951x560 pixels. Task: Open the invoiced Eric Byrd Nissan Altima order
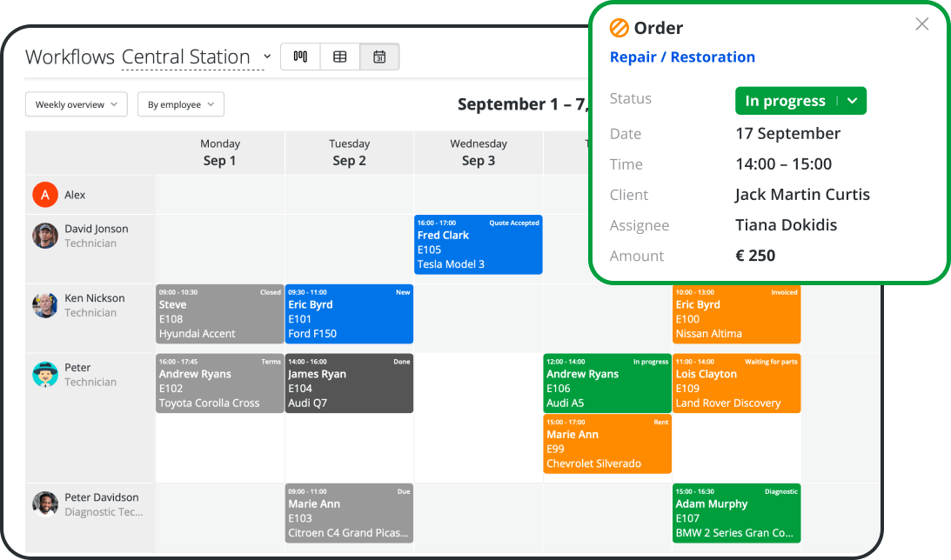tap(736, 314)
